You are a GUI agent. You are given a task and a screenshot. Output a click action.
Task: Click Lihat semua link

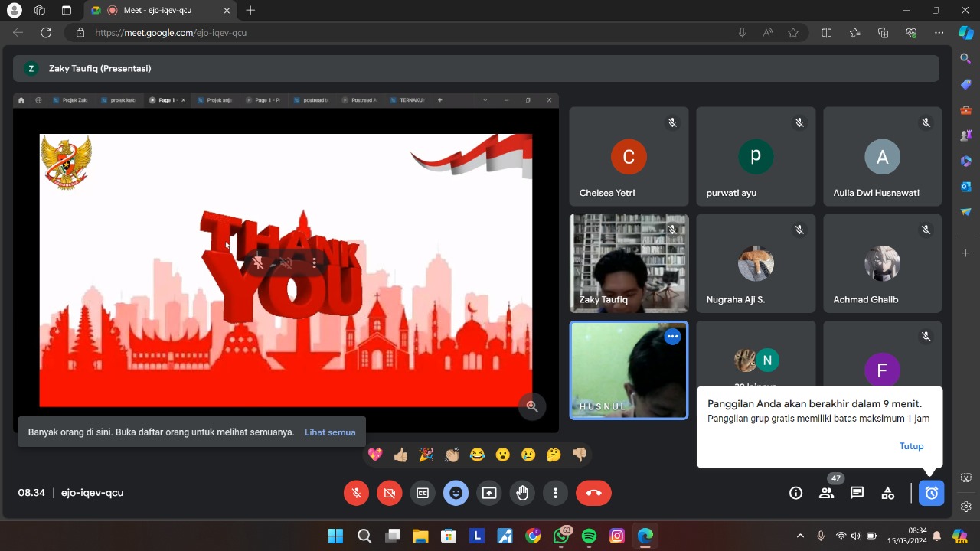330,432
